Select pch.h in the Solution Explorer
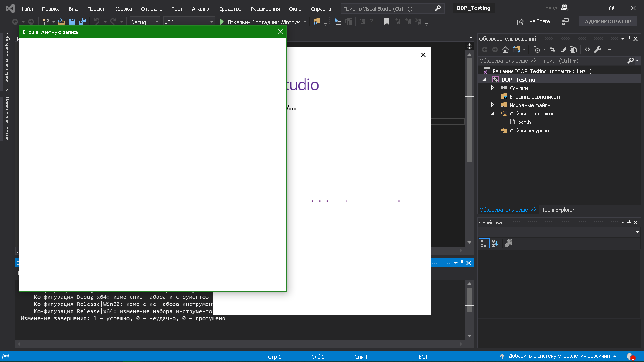The height and width of the screenshot is (362, 644). point(524,122)
